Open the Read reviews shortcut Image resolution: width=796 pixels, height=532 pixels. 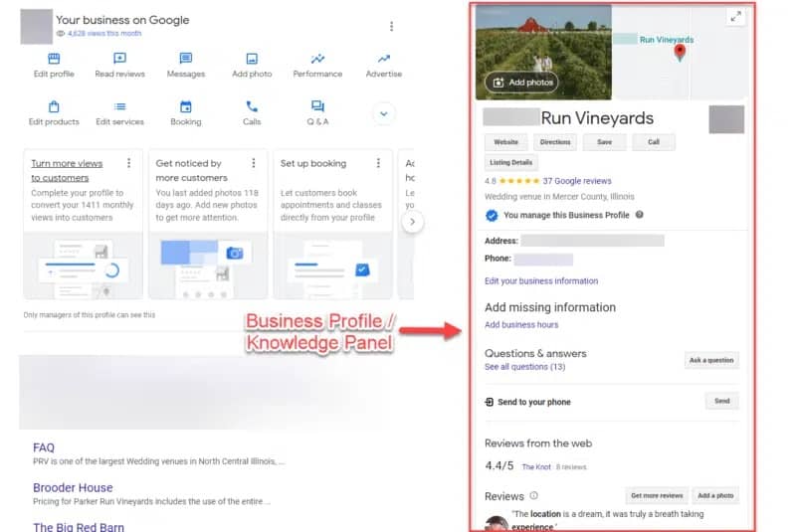(x=119, y=66)
